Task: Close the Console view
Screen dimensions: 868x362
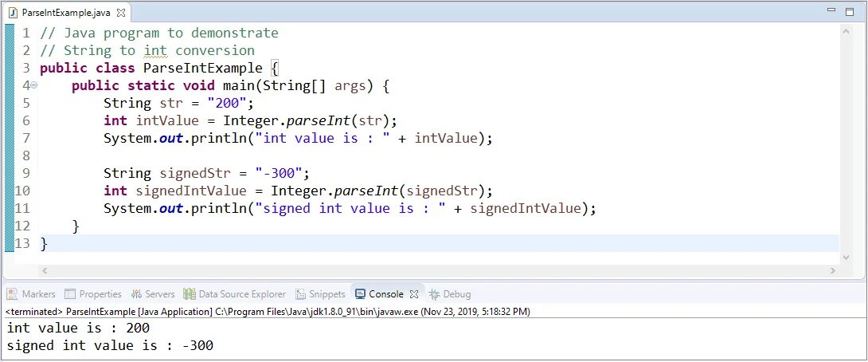Action: pos(414,293)
